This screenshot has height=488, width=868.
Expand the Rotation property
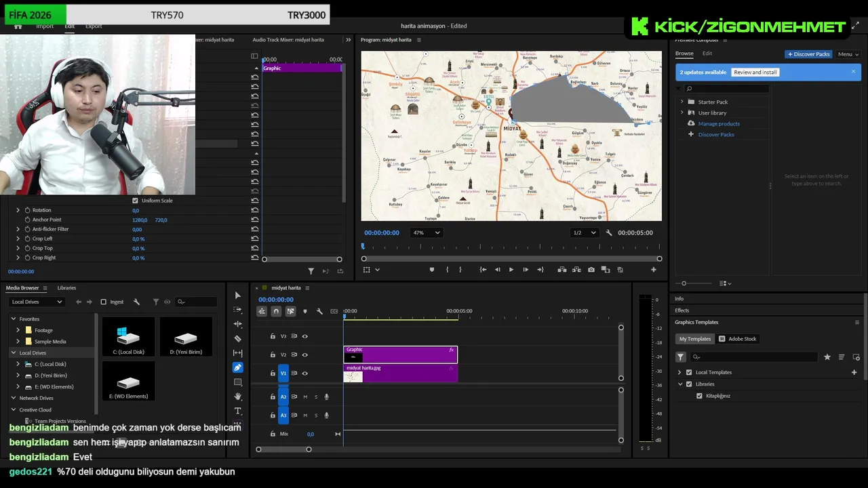[x=18, y=210]
